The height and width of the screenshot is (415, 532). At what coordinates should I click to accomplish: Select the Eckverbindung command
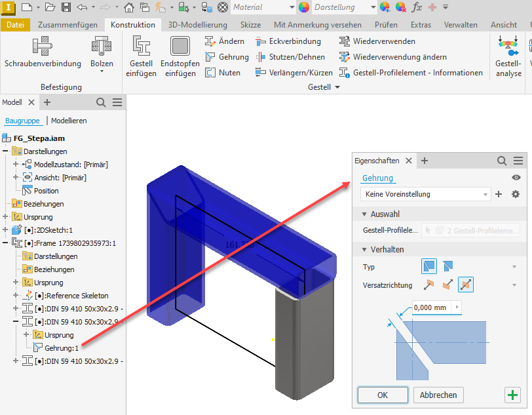point(288,41)
